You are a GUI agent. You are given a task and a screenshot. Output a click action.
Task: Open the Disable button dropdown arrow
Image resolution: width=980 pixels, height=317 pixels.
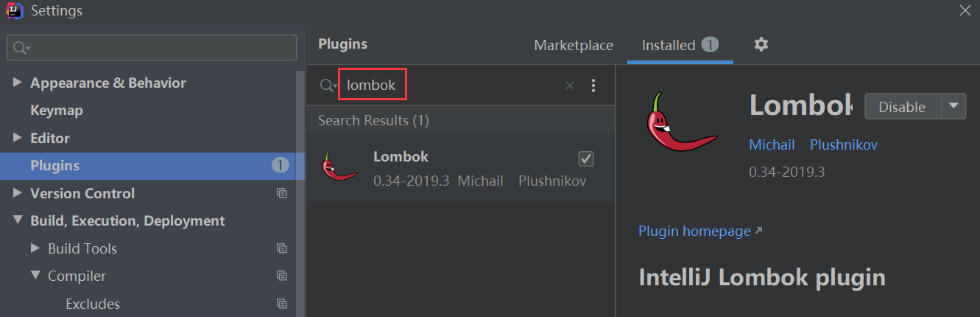click(x=953, y=106)
